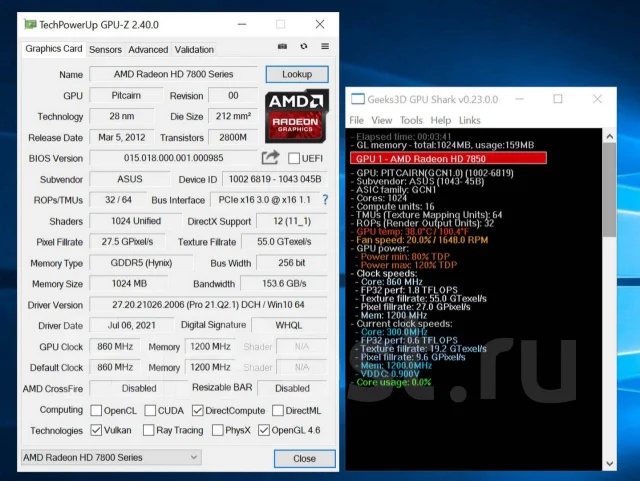Open the Help menu in GPU Shark

pyautogui.click(x=441, y=120)
